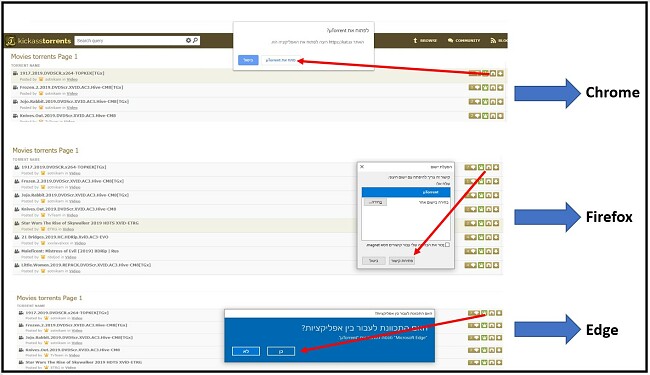The width and height of the screenshot is (650, 375).
Task: Open the Community menu in header
Action: tap(464, 41)
